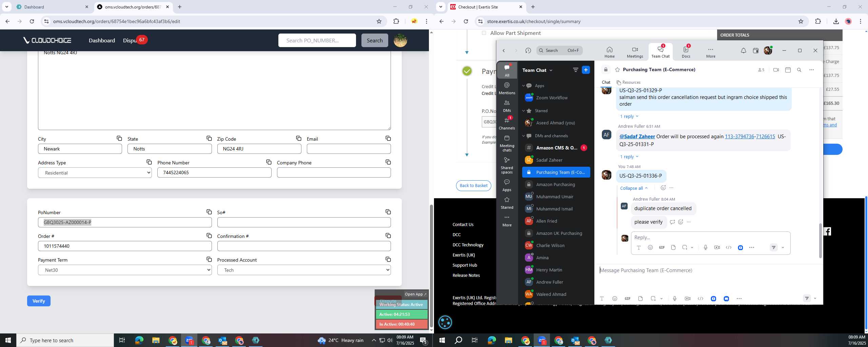Switch to Team Chat tab
The height and width of the screenshot is (347, 868).
click(660, 52)
